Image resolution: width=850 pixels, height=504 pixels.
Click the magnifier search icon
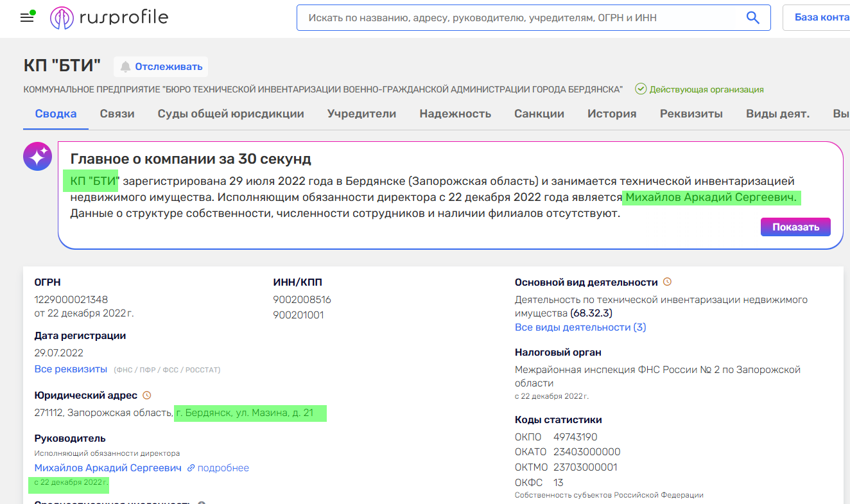[753, 18]
